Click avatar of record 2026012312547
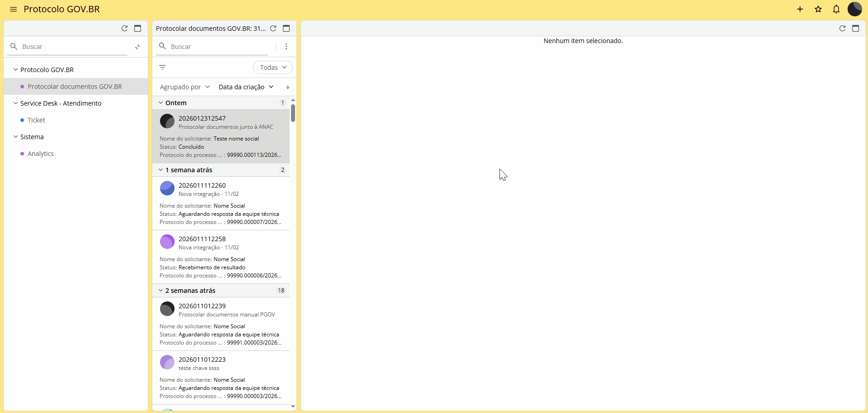The height and width of the screenshot is (413, 868). click(167, 121)
